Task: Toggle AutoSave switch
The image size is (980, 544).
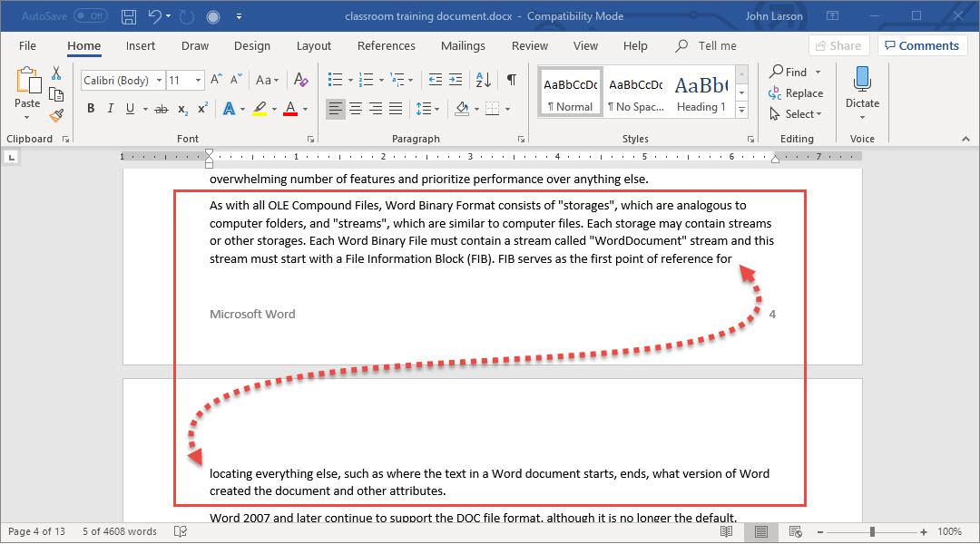Action: [x=90, y=16]
